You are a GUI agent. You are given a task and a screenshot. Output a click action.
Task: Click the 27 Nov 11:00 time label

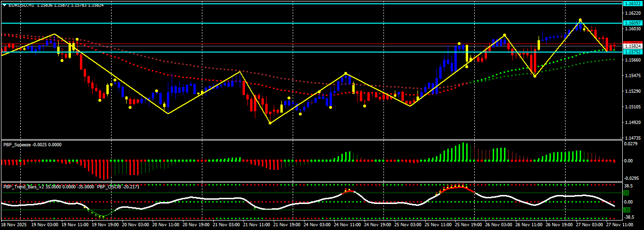point(621,225)
